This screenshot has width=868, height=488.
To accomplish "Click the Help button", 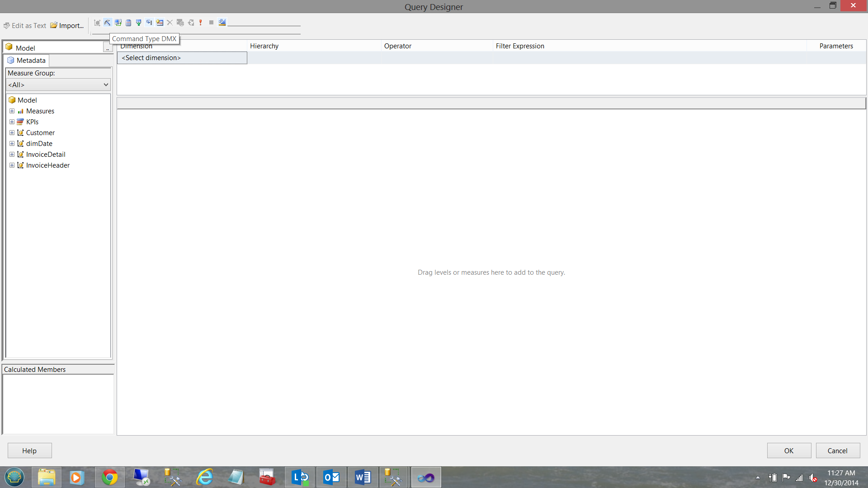I will (x=29, y=450).
